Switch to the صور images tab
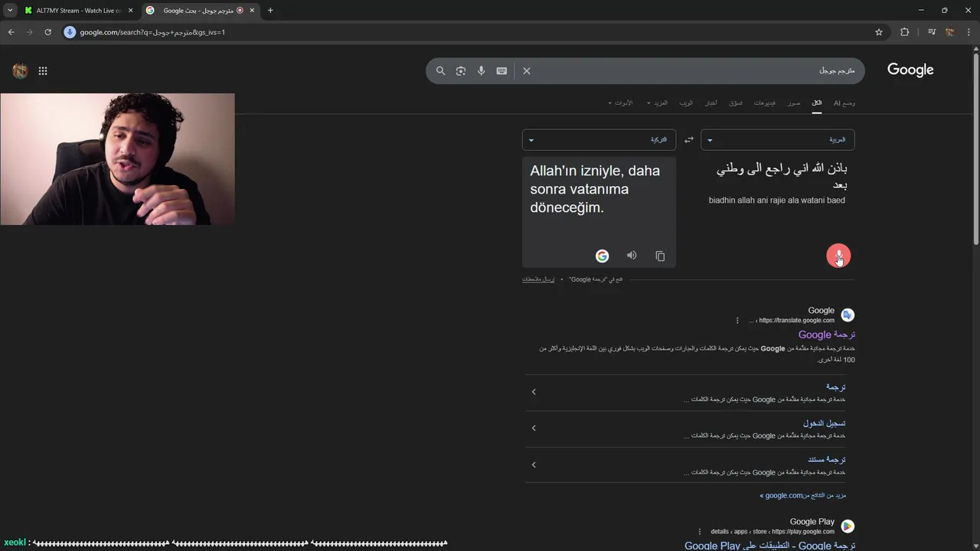The height and width of the screenshot is (551, 980). point(795,103)
